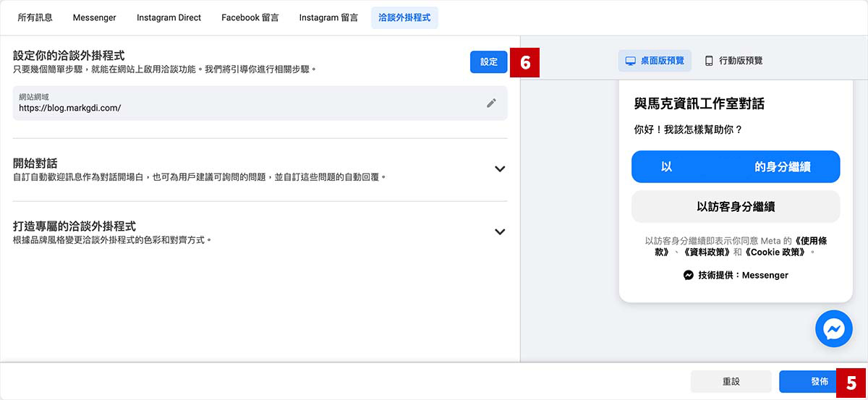Select the Instagram Direct tab
The image size is (868, 400).
169,17
